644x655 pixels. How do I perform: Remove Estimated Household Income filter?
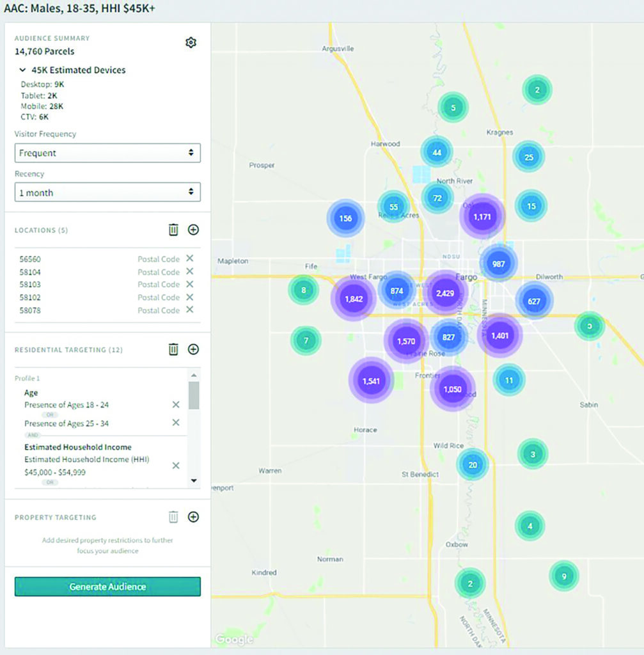point(176,466)
